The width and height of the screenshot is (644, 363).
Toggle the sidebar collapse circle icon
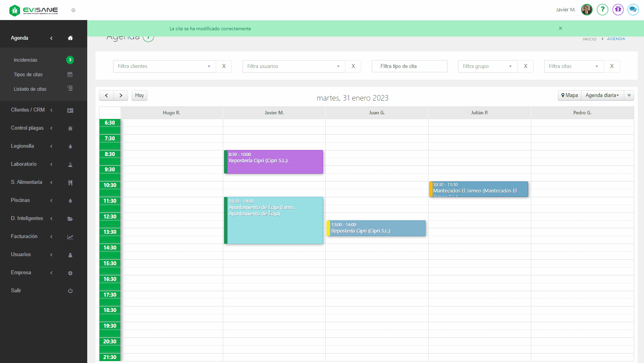tap(73, 10)
